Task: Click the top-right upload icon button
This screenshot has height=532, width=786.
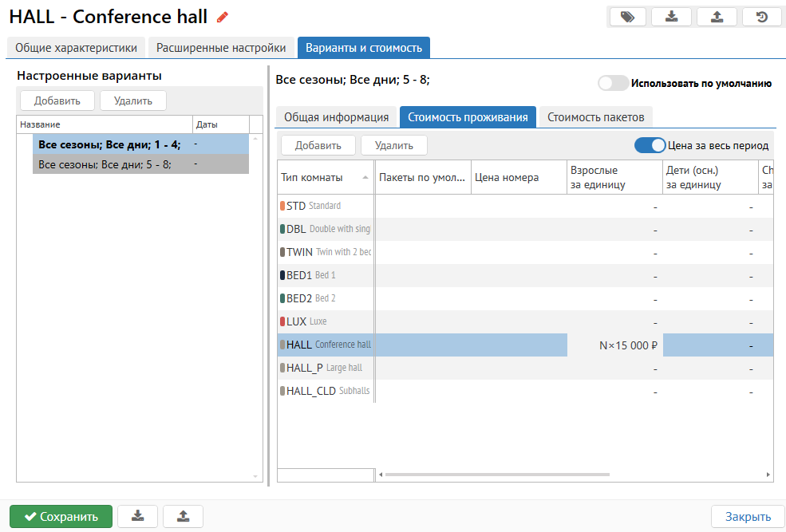Action: click(x=717, y=17)
